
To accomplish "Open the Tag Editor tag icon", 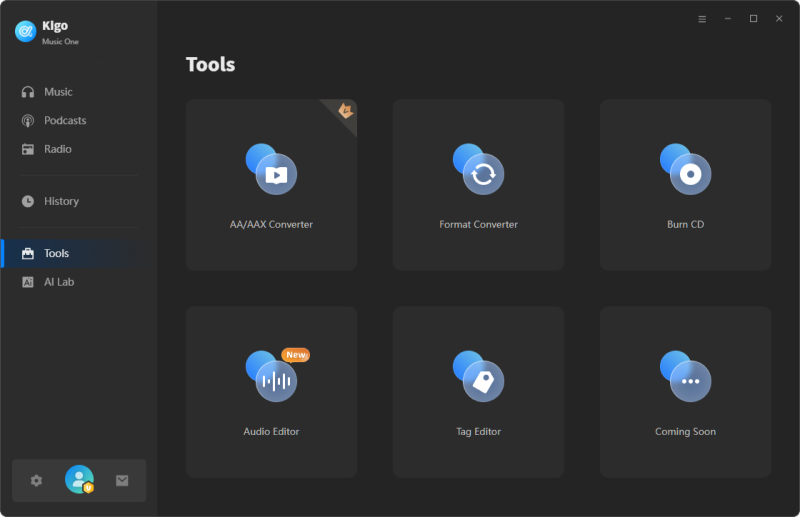I will pos(479,376).
